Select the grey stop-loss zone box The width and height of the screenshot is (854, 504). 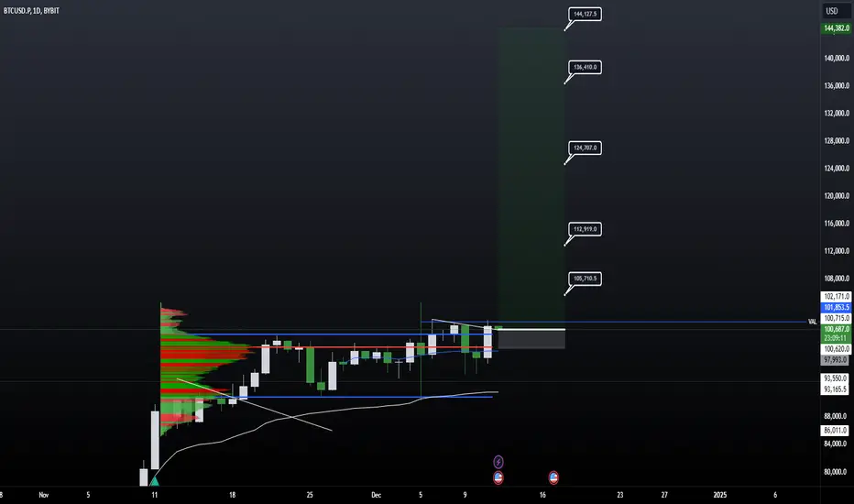pyautogui.click(x=531, y=339)
